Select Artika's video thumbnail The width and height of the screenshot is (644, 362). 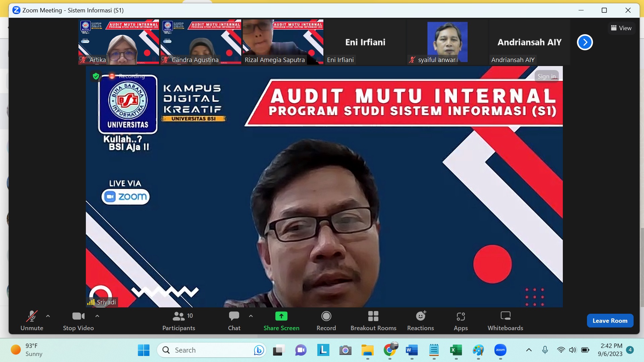119,42
